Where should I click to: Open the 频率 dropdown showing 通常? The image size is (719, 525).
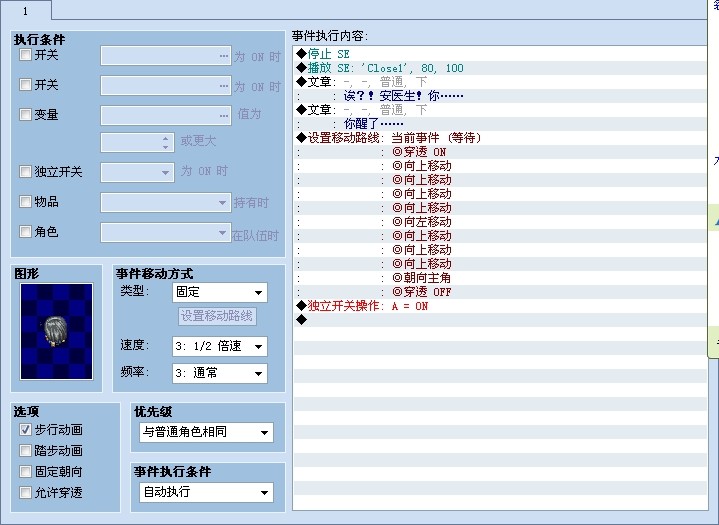click(x=220, y=373)
